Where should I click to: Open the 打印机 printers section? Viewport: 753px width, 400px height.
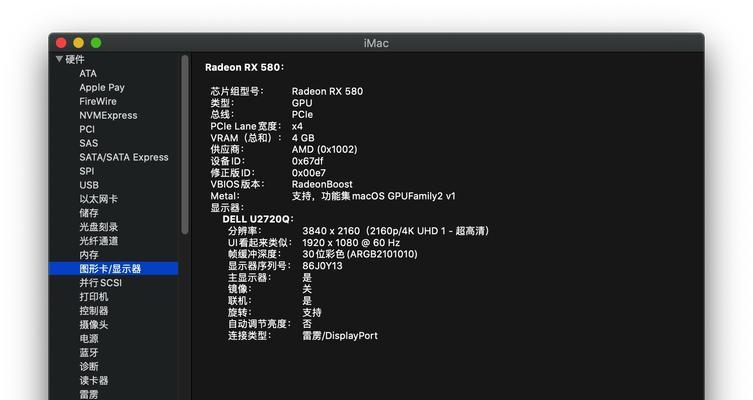pyautogui.click(x=94, y=296)
